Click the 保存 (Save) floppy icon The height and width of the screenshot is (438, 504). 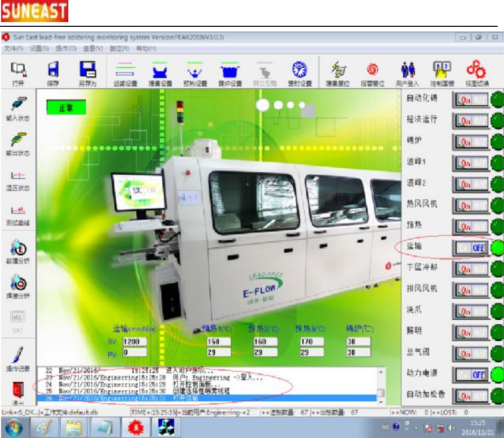(53, 73)
